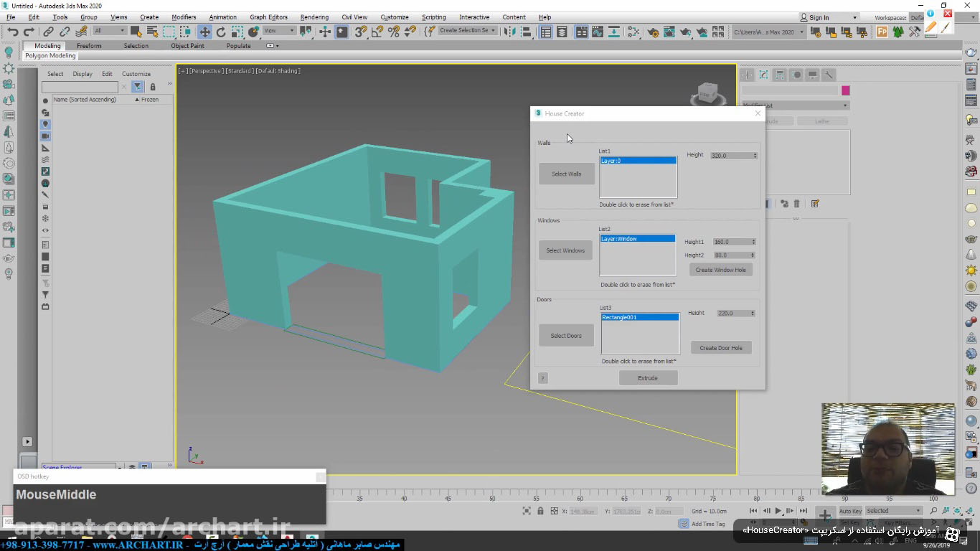Click the green trees plugin icon
The width and height of the screenshot is (980, 551).
[898, 32]
